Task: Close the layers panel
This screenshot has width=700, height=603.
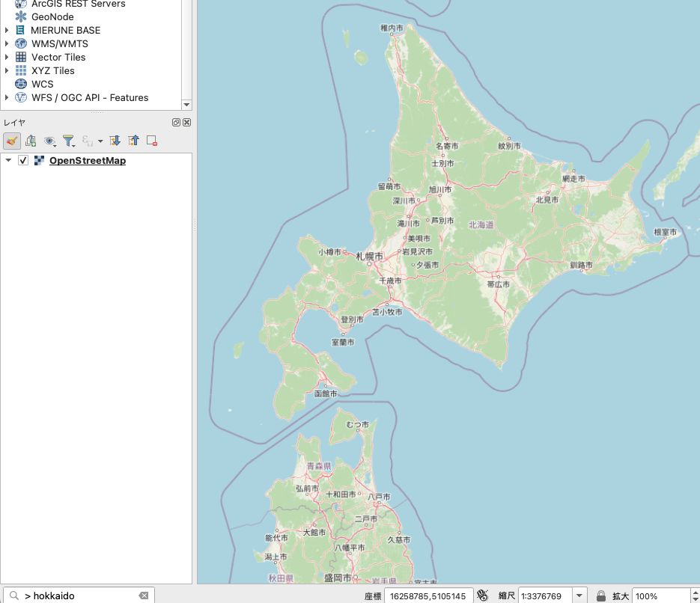Action: pyautogui.click(x=187, y=122)
